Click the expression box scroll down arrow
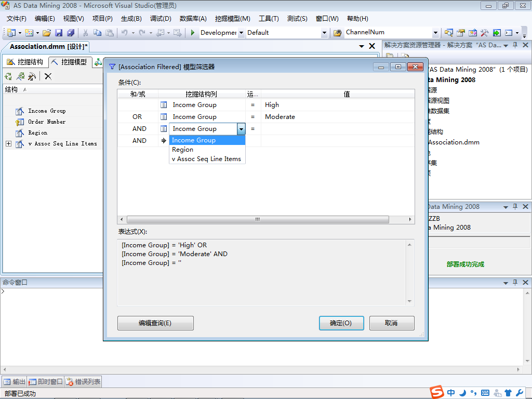Viewport: 532px width, 399px height. click(409, 301)
